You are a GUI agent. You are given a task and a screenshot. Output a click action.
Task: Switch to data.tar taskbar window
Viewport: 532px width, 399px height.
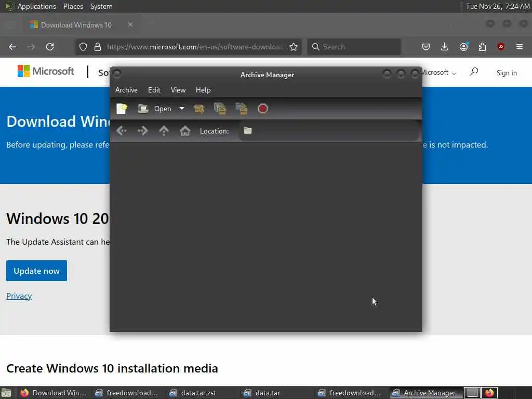coord(268,393)
